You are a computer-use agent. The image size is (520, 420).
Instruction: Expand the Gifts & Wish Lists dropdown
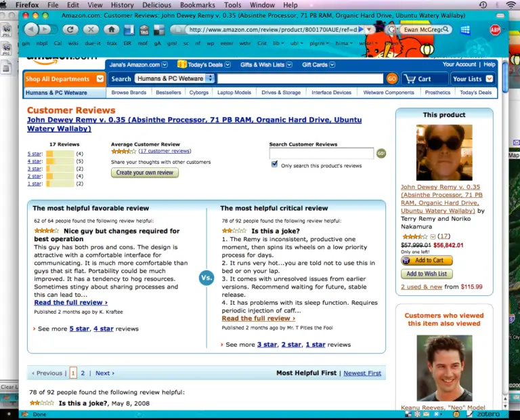point(289,64)
